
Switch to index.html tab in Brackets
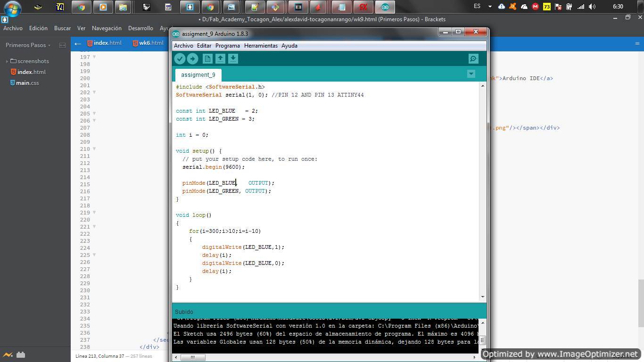pos(104,43)
